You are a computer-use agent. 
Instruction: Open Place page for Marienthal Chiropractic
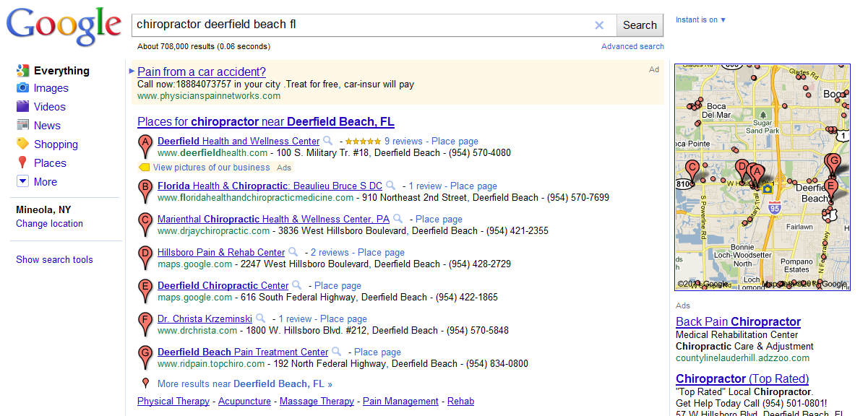click(439, 220)
